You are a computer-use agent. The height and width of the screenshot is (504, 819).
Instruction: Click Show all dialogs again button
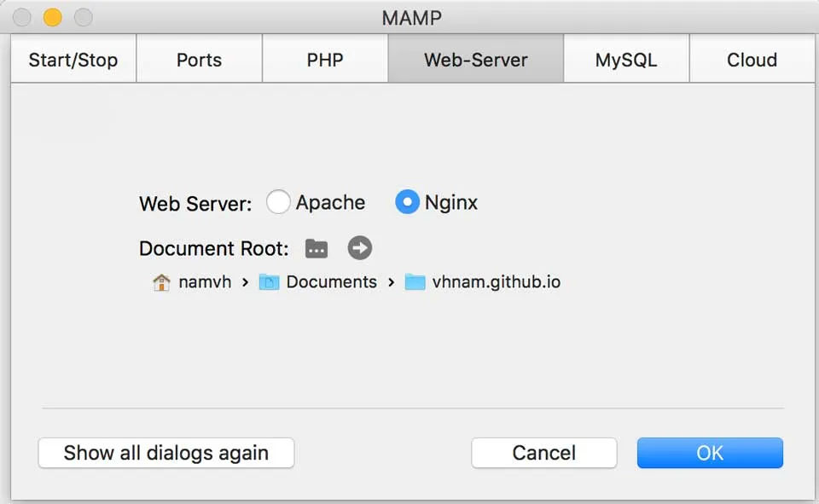[x=166, y=453]
